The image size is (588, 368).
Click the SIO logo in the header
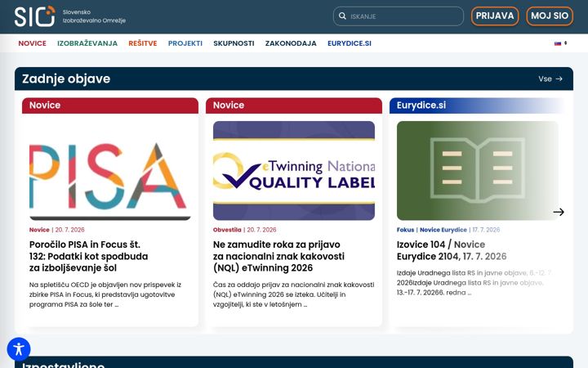pyautogui.click(x=34, y=16)
